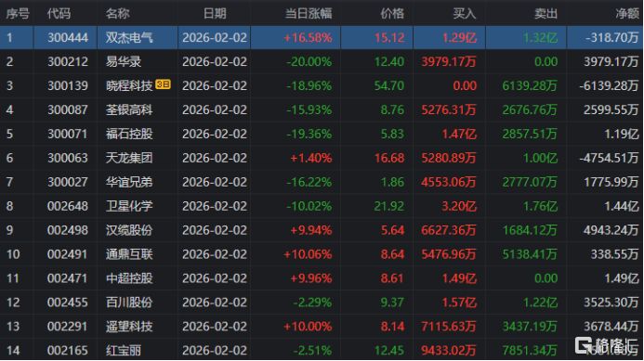
Task: Click the +16.58% change value
Action: pos(308,38)
